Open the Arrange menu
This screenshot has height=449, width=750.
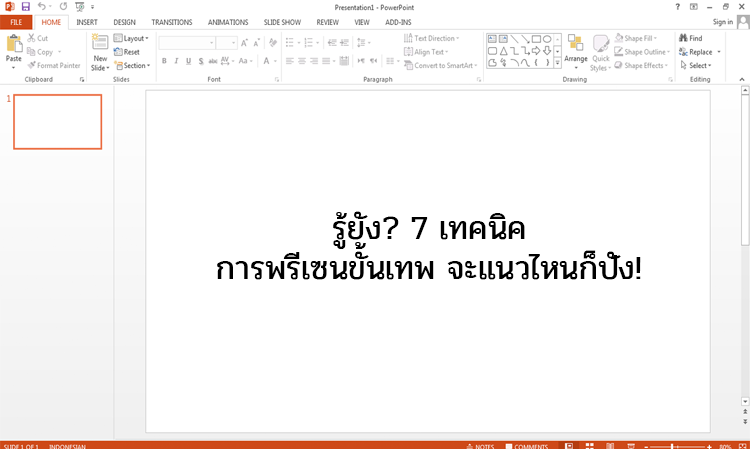pyautogui.click(x=575, y=52)
